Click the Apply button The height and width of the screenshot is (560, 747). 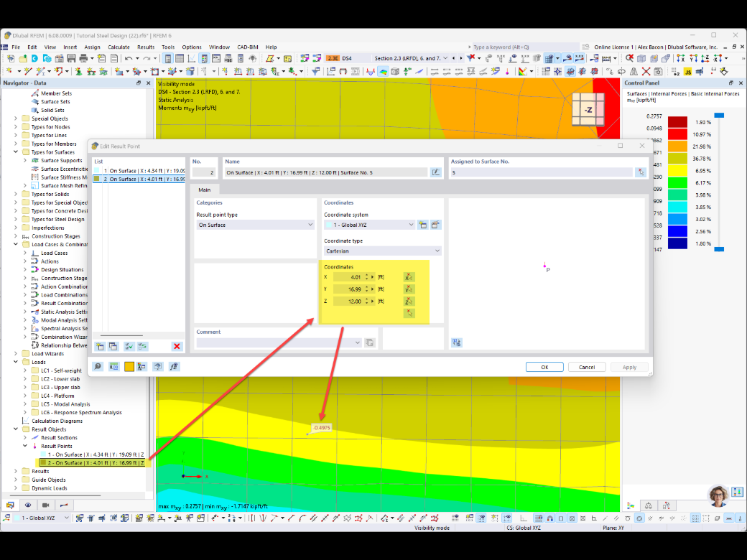[x=629, y=367]
